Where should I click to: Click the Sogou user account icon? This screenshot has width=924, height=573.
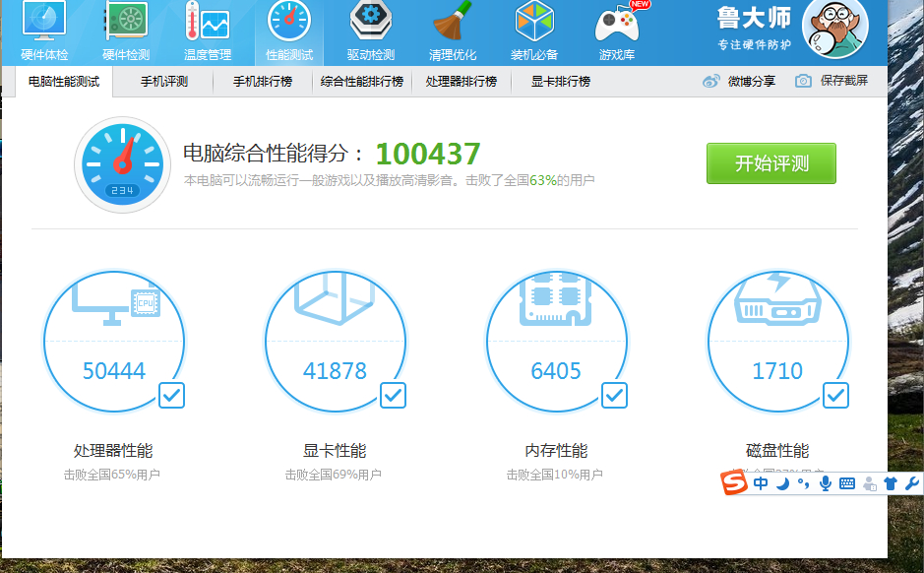869,484
